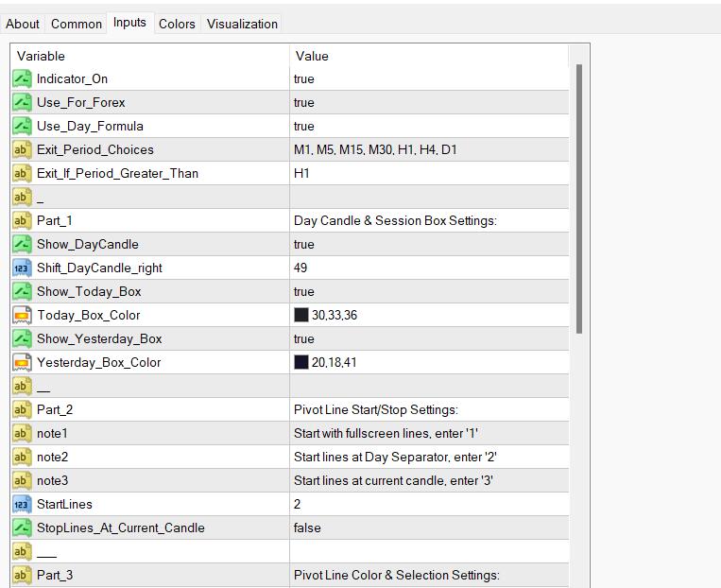Click the string icon beside Exit_Period_Choices
Image resolution: width=721 pixels, height=588 pixels.
point(22,149)
